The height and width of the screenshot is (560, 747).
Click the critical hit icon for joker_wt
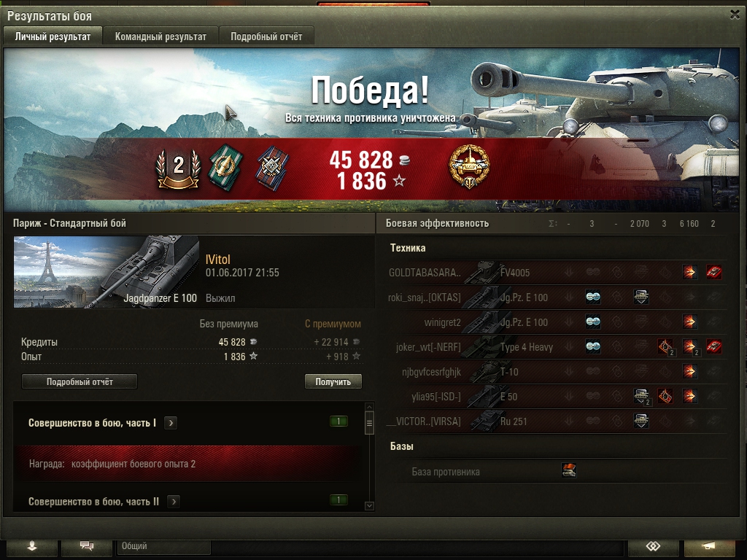click(665, 346)
